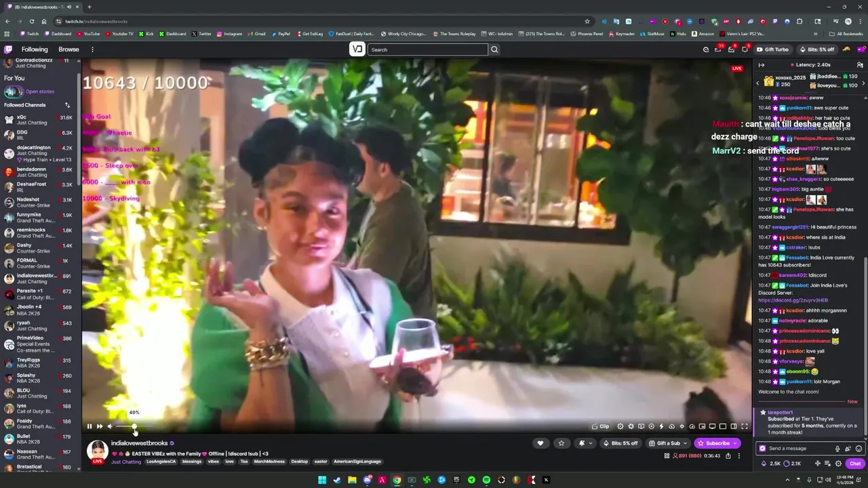Open notifications bell with 35 badge
This screenshot has width=868, height=488.
point(718,49)
